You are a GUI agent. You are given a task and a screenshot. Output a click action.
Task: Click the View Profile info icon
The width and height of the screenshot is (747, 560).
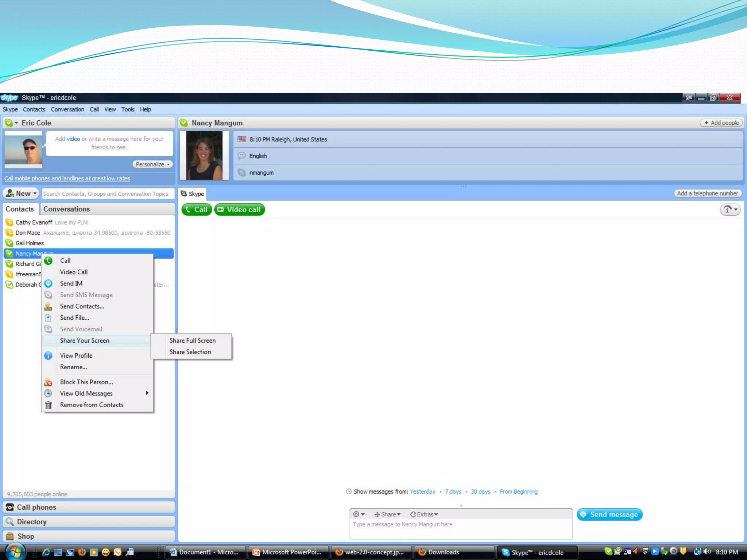(x=48, y=356)
